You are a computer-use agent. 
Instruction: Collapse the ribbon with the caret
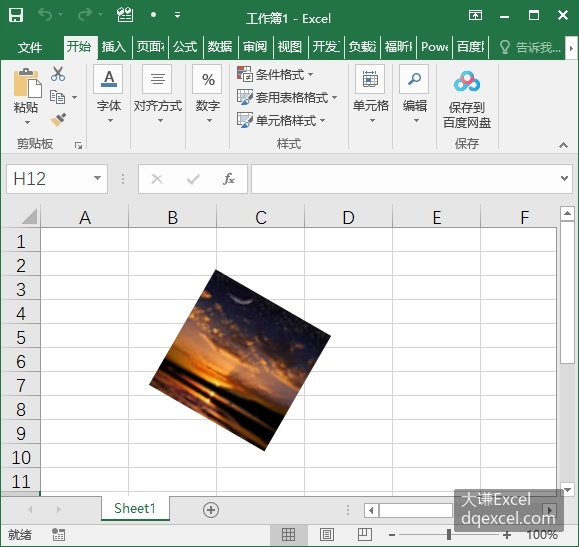563,145
